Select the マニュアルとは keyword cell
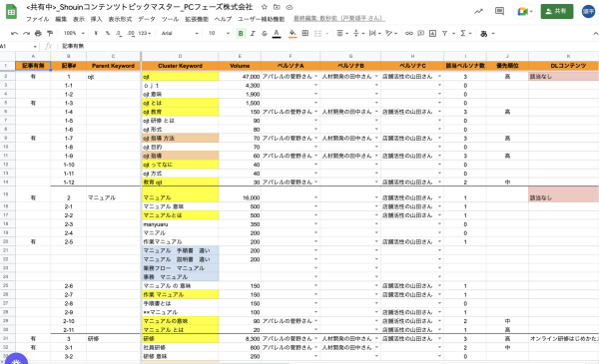599x364 pixels. pyautogui.click(x=180, y=215)
